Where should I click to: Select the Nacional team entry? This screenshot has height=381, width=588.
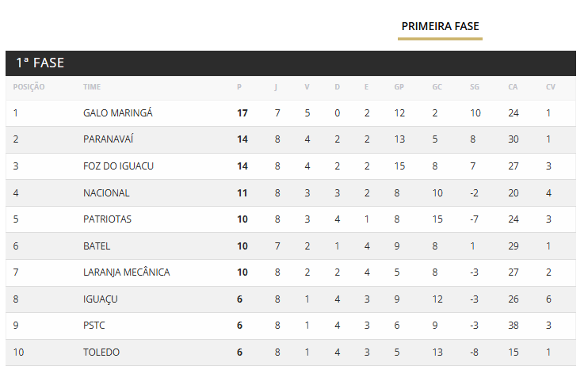(106, 192)
